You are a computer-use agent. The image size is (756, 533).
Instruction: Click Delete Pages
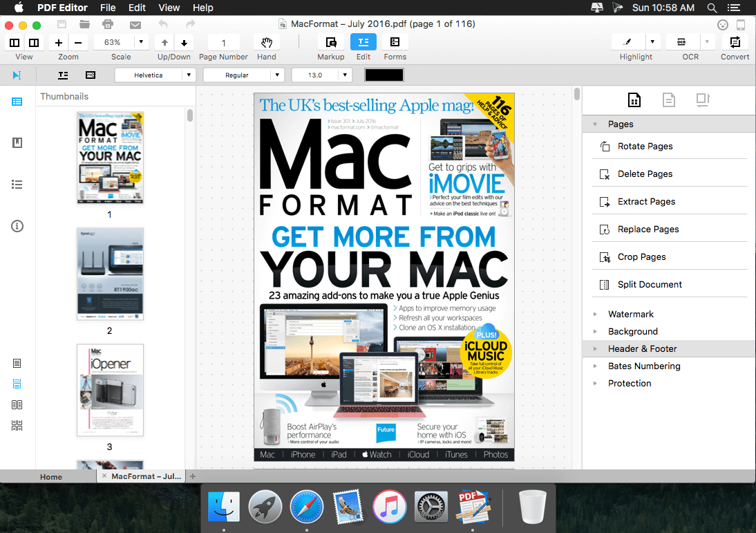point(670,174)
